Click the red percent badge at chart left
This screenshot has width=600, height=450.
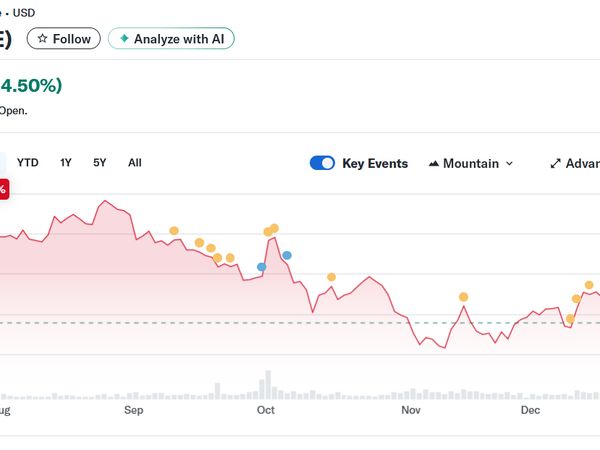point(3,188)
